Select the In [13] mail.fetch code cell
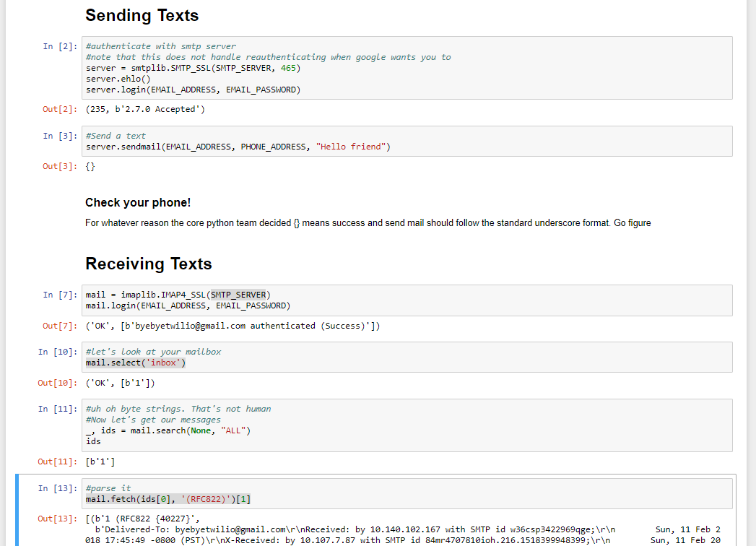This screenshot has width=756, height=546. 407,494
